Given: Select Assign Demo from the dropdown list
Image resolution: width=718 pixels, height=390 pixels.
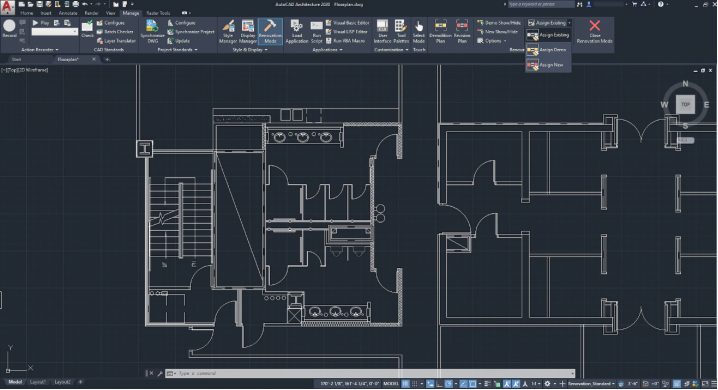Looking at the screenshot, I should pyautogui.click(x=548, y=50).
